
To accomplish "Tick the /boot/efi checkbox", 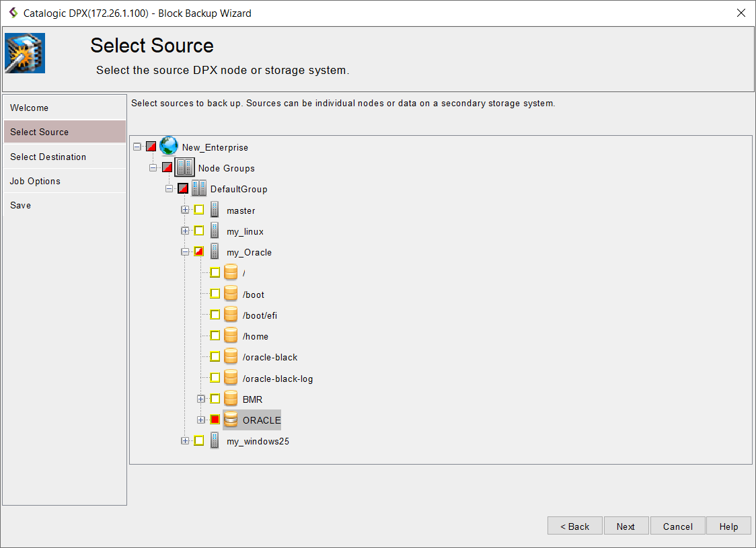I will [215, 315].
